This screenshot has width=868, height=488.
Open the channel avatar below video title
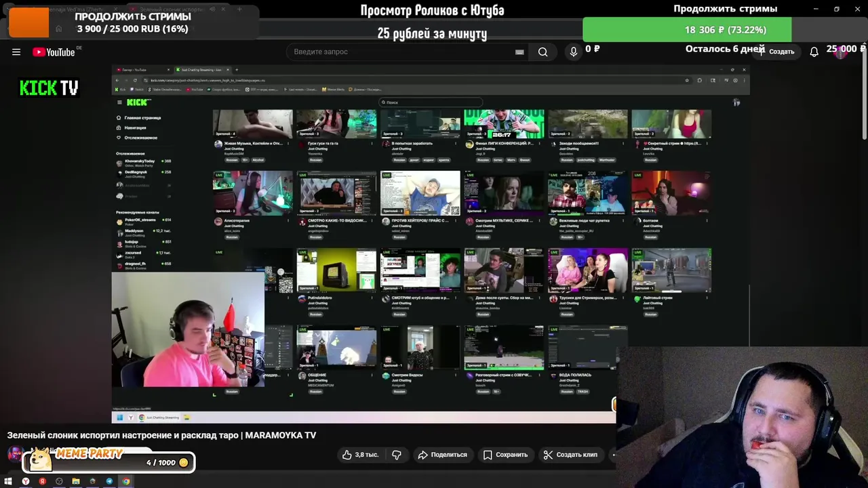(x=14, y=454)
